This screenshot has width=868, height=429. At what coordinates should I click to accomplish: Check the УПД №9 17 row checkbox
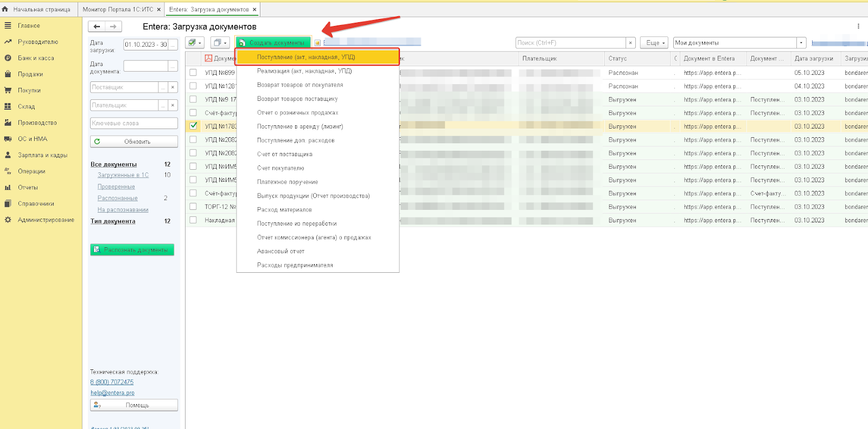(193, 99)
